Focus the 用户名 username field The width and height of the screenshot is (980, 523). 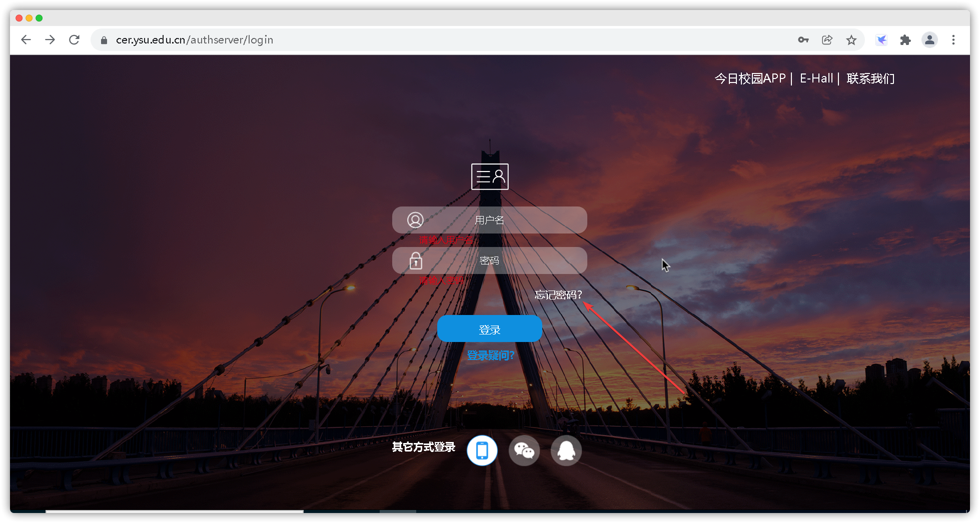pyautogui.click(x=489, y=220)
